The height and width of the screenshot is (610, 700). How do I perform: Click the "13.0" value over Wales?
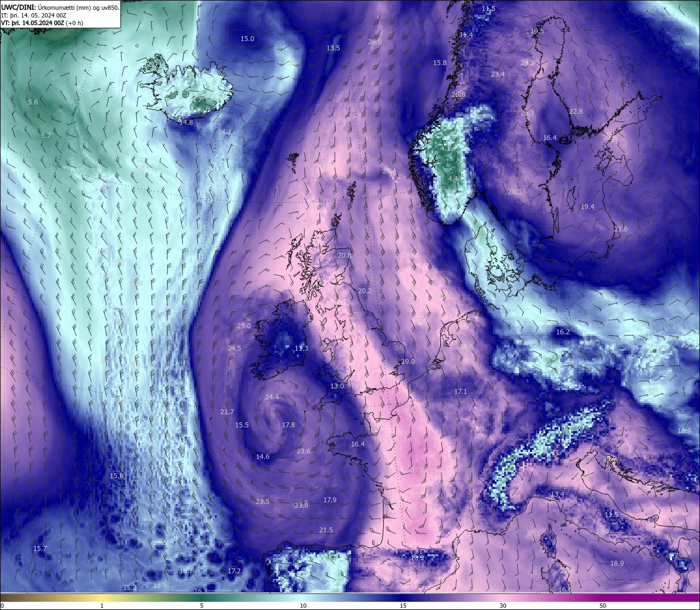[x=337, y=386]
